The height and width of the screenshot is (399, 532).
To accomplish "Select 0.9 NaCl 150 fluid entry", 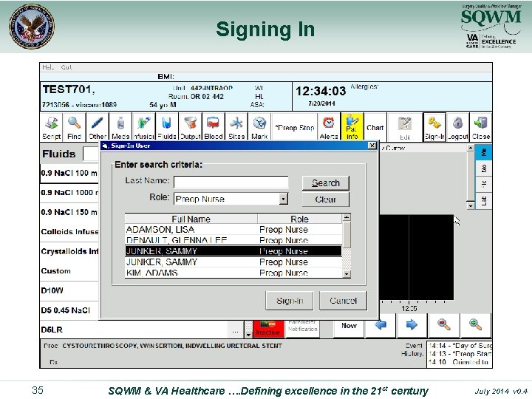I will [69, 212].
